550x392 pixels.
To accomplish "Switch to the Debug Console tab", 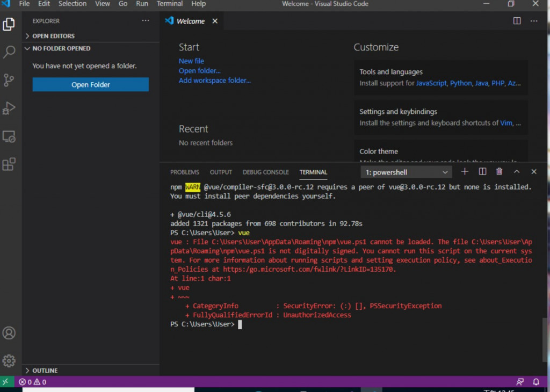I will 265,172.
